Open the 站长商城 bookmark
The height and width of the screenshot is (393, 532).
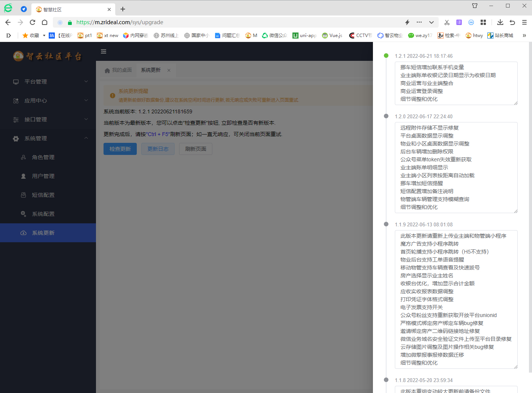[500, 36]
